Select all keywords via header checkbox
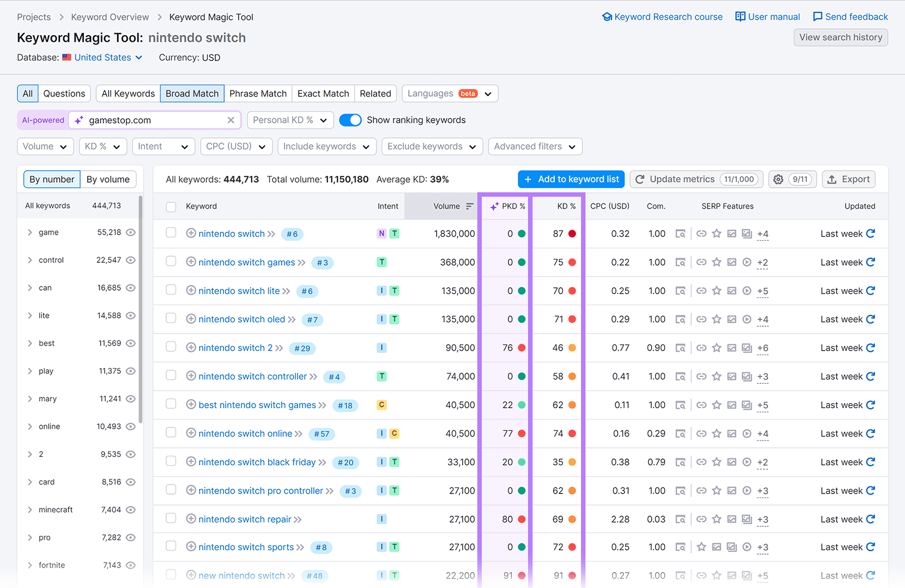 click(x=171, y=206)
